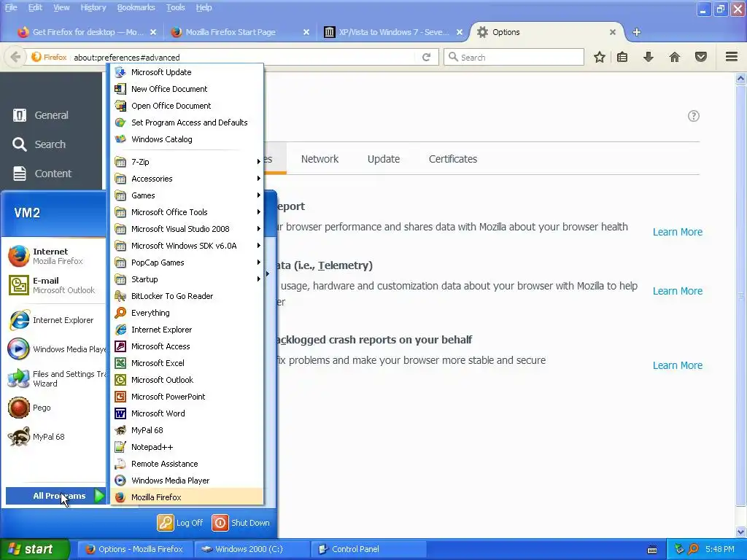Screen dimensions: 747x560
Task: Click the Log Off button
Action: click(181, 523)
